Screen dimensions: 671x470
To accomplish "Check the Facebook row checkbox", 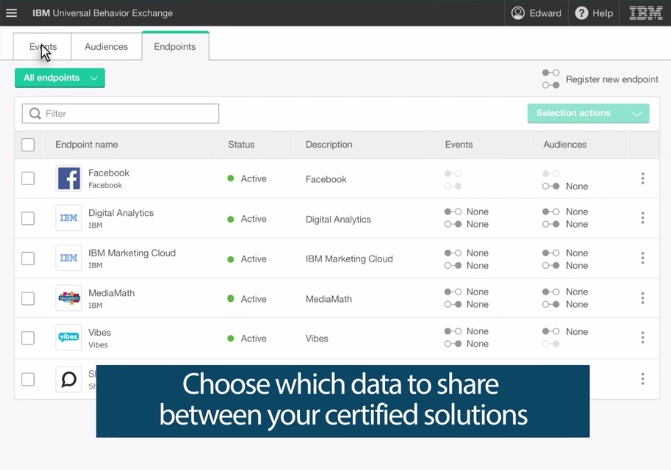I will tap(28, 178).
